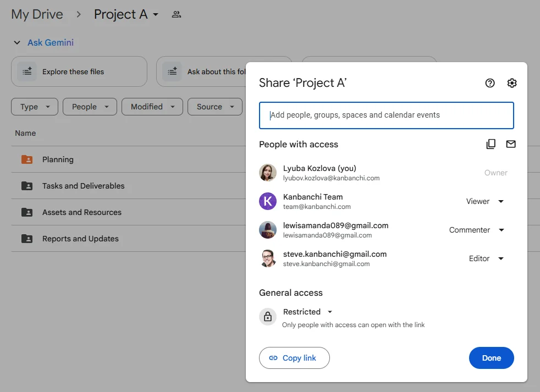Click Lyuba Kozlova's profile avatar
The width and height of the screenshot is (540, 392).
click(268, 173)
